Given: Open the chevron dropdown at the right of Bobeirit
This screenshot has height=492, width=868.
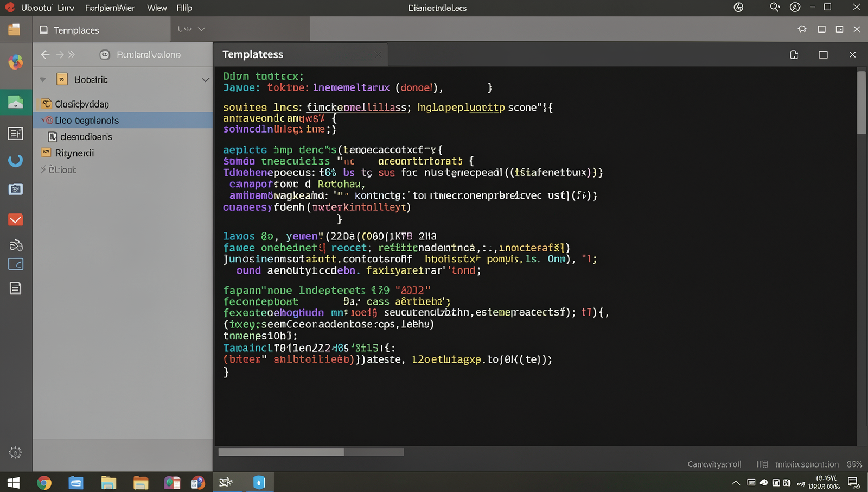Looking at the screenshot, I should click(x=205, y=80).
